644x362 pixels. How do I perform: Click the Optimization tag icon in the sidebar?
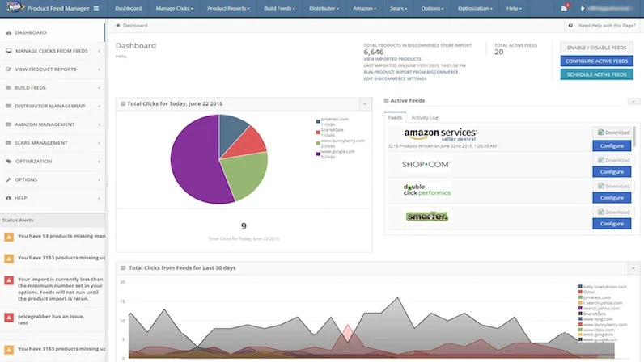[x=9, y=162]
